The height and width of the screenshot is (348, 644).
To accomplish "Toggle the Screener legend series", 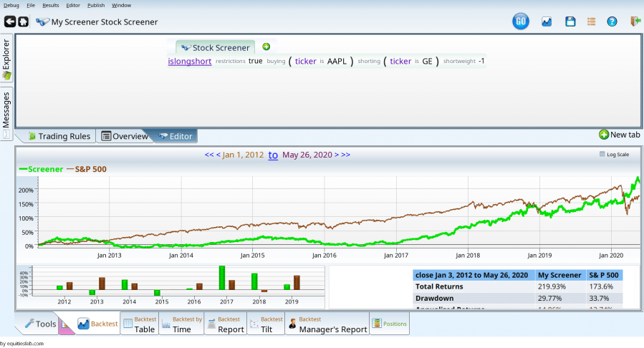I will click(x=42, y=169).
